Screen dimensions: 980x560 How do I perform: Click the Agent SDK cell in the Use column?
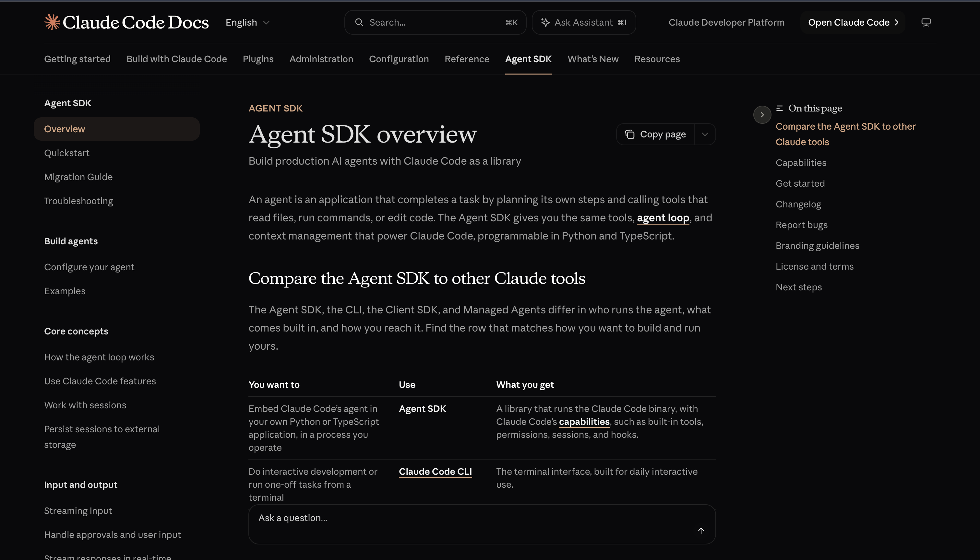tap(423, 409)
